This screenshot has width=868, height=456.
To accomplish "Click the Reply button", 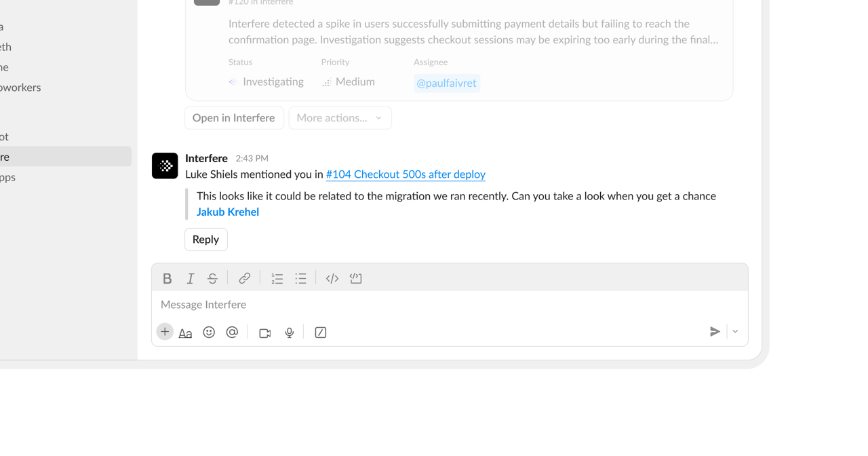I will click(x=206, y=240).
